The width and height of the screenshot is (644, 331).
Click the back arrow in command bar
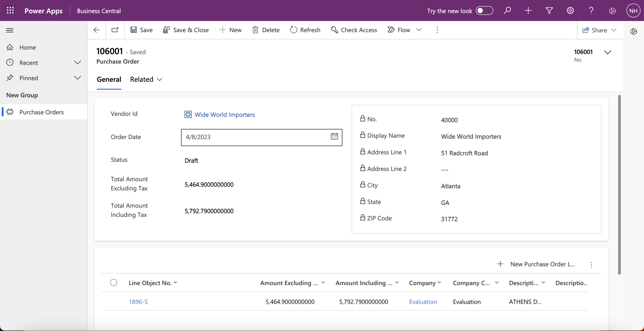pos(96,30)
